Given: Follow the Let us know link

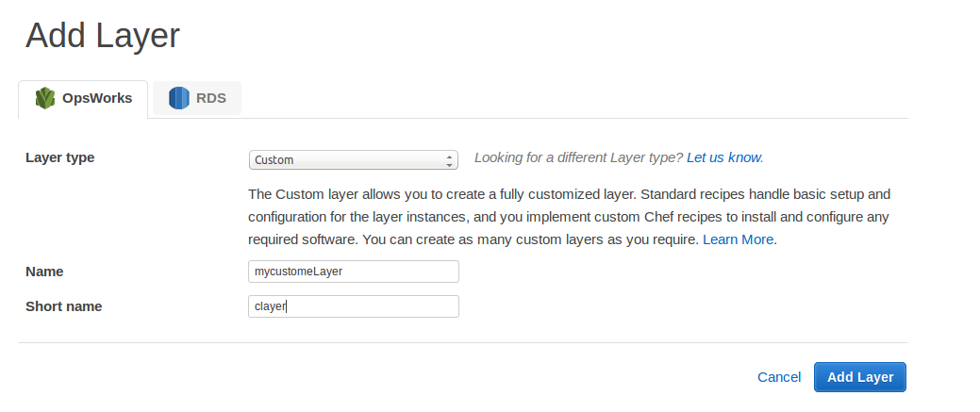Looking at the screenshot, I should tap(723, 157).
